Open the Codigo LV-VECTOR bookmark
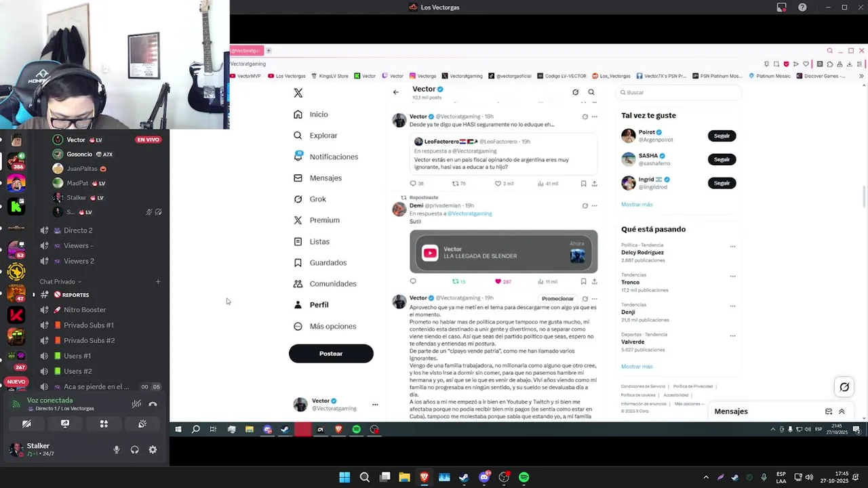This screenshot has width=868, height=488. coord(560,76)
